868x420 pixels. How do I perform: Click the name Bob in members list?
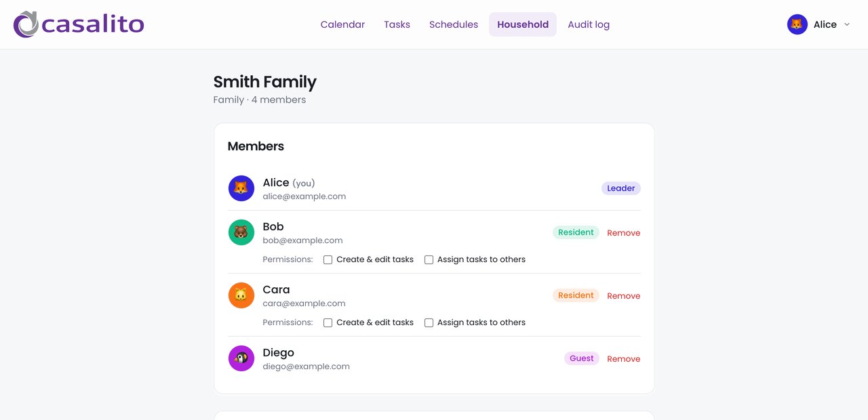273,227
